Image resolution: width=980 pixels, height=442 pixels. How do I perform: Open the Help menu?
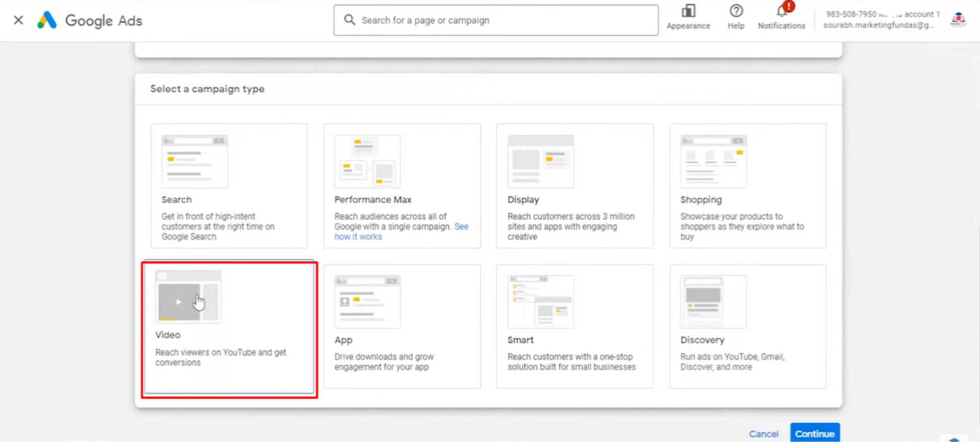click(735, 17)
